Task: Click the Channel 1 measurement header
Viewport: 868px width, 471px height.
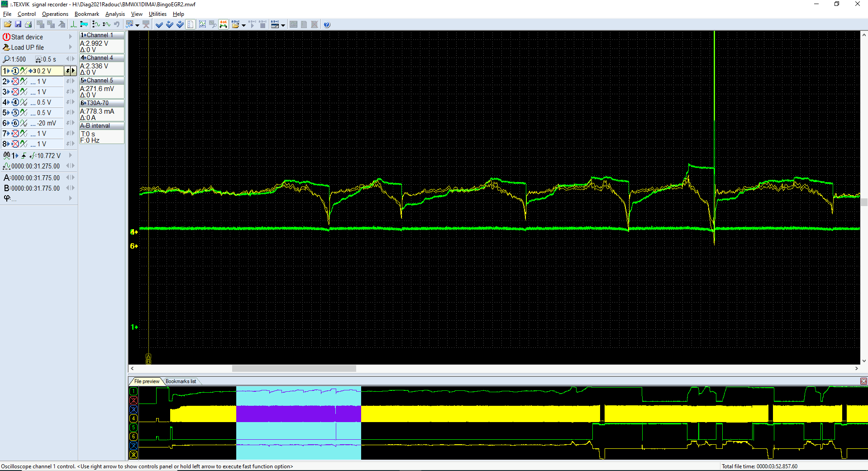Action: (x=102, y=35)
